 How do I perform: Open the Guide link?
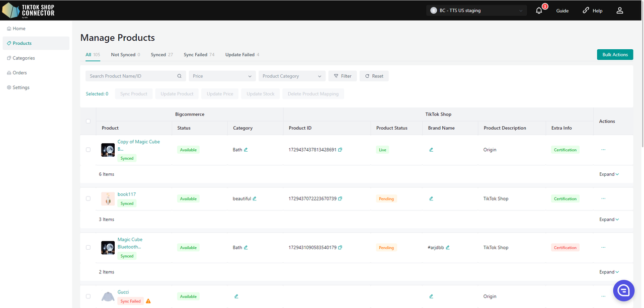562,11
